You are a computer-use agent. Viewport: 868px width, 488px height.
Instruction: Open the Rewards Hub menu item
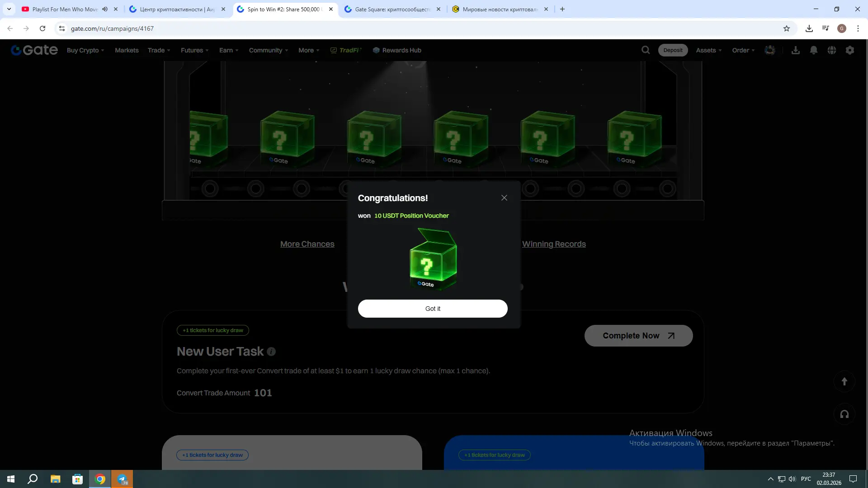coord(397,50)
